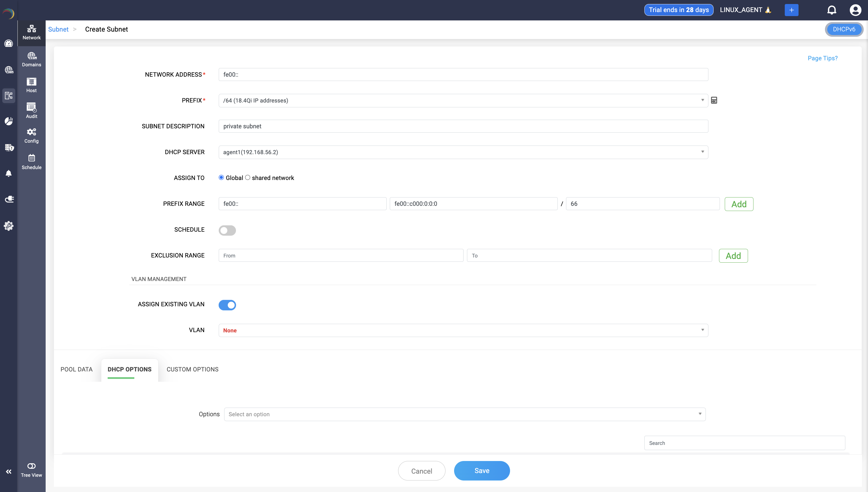
Task: Open the notifications bell in the top bar
Action: click(x=832, y=10)
